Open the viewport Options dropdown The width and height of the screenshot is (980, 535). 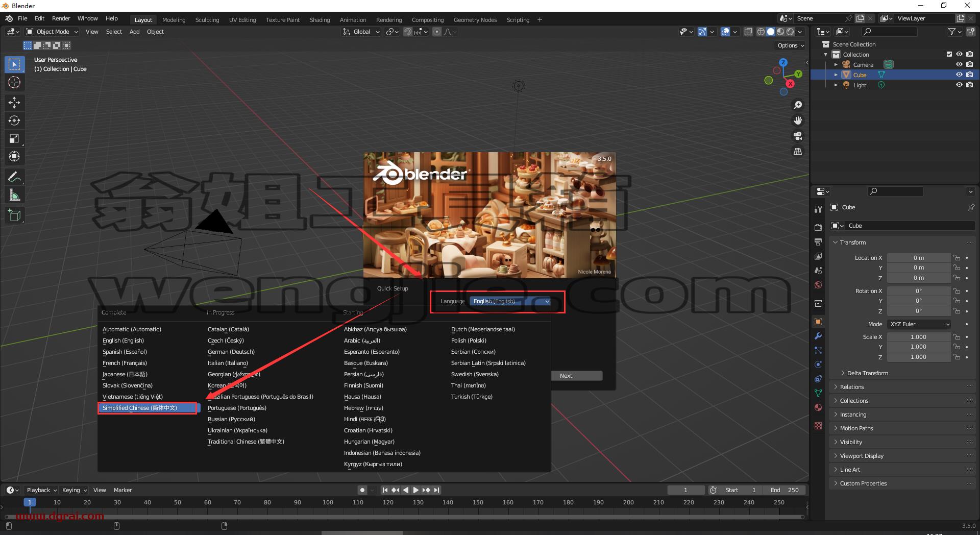click(x=791, y=45)
